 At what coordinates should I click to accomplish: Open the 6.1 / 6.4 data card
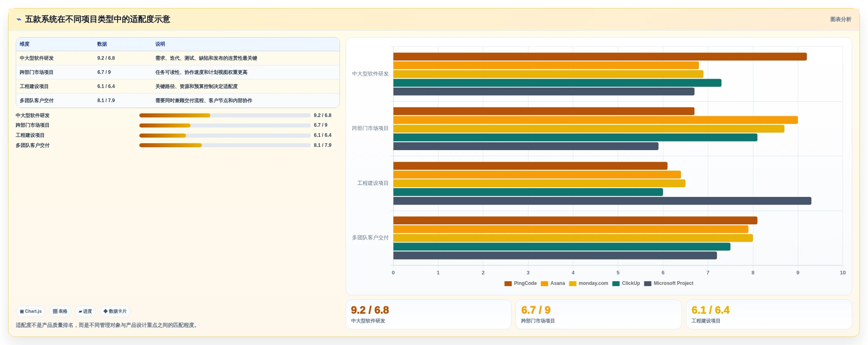coord(769,314)
